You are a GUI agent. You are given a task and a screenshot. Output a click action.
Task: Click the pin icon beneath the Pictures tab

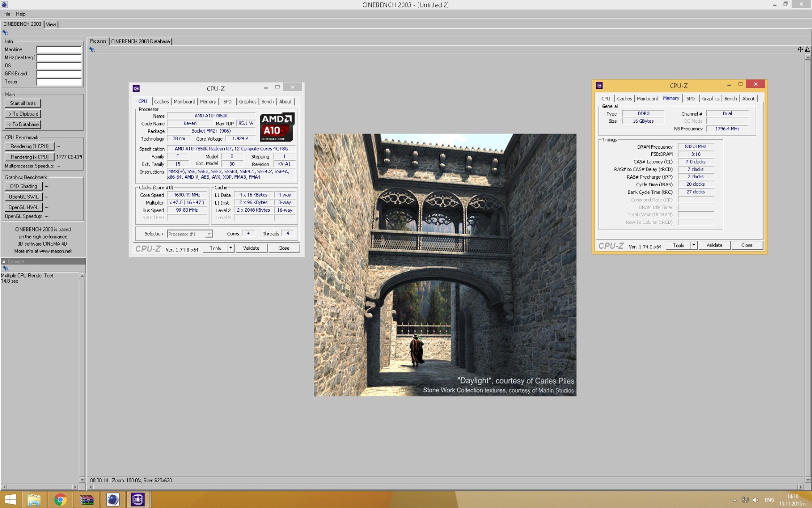(92, 49)
